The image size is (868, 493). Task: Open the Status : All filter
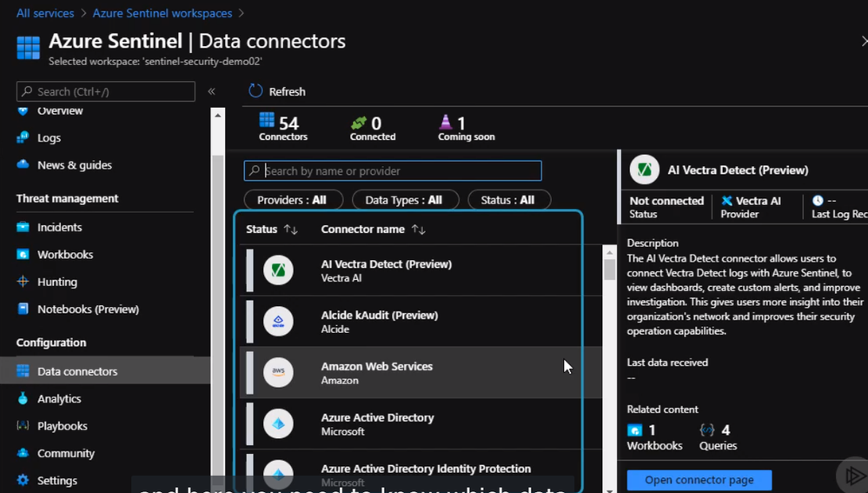tap(509, 200)
